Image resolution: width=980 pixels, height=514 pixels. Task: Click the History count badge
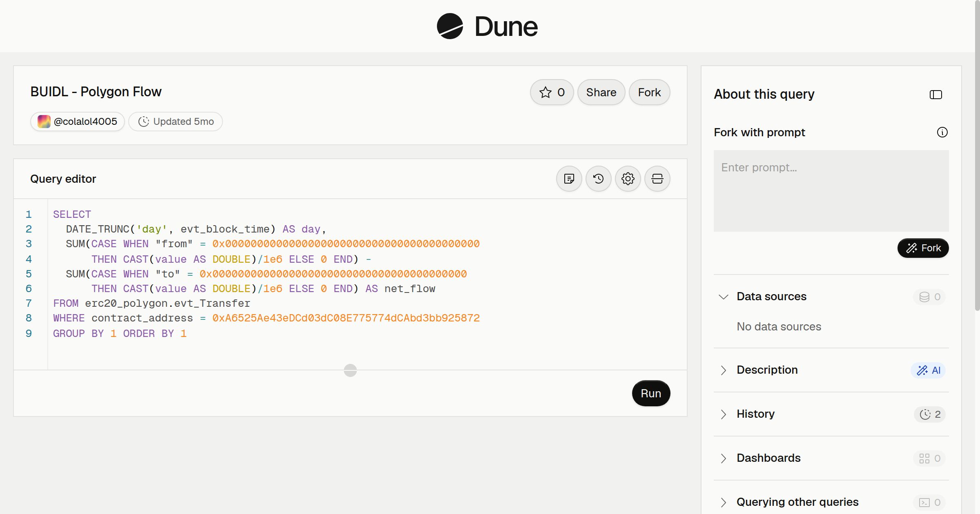tap(930, 414)
